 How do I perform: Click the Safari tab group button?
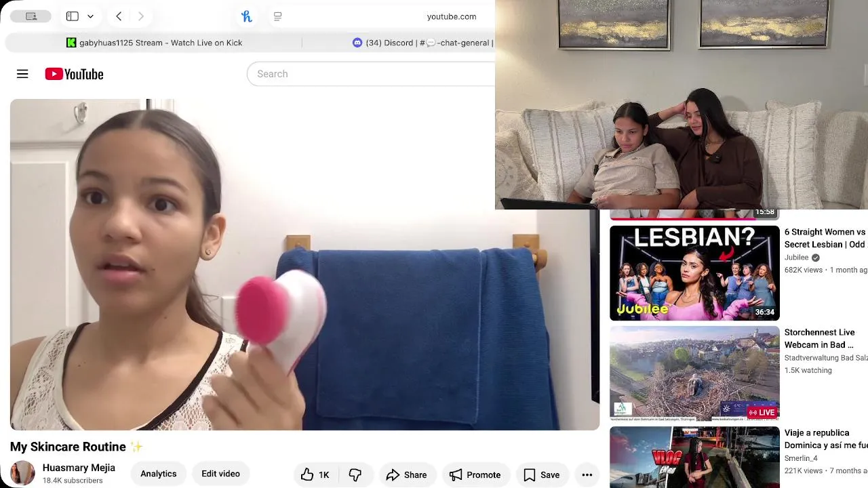[x=31, y=16]
